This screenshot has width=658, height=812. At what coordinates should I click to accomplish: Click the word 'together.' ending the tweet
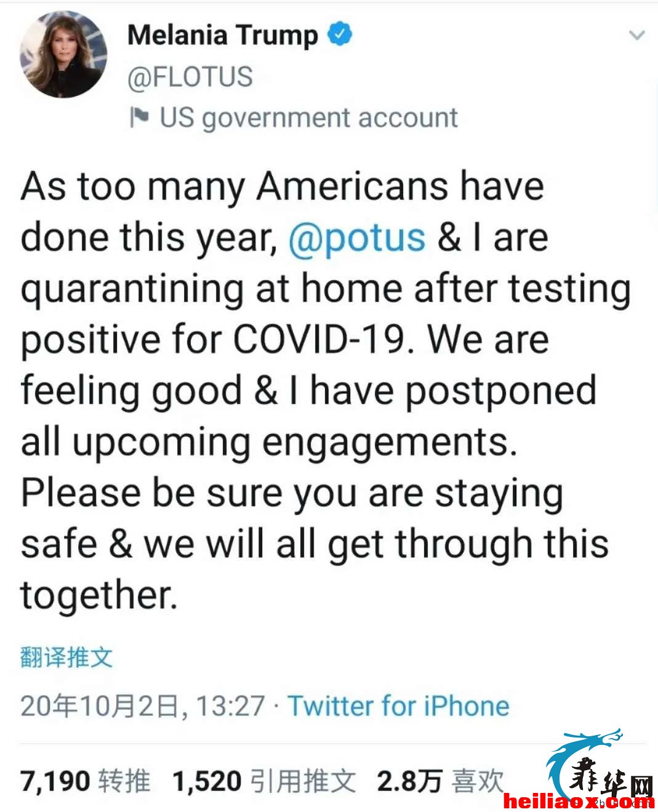click(99, 595)
